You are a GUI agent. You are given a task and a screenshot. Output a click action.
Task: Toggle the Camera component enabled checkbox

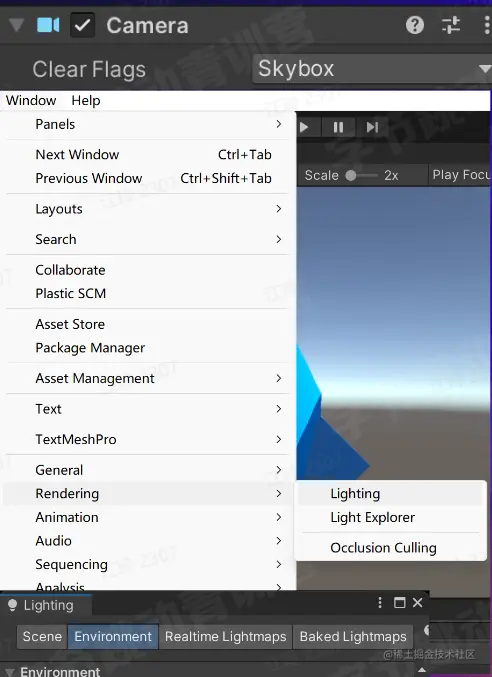82,25
